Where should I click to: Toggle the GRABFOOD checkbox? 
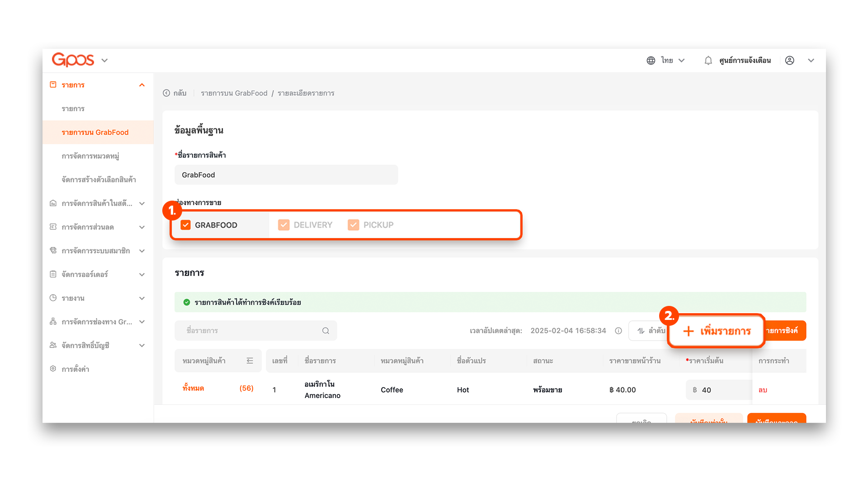[x=186, y=225]
